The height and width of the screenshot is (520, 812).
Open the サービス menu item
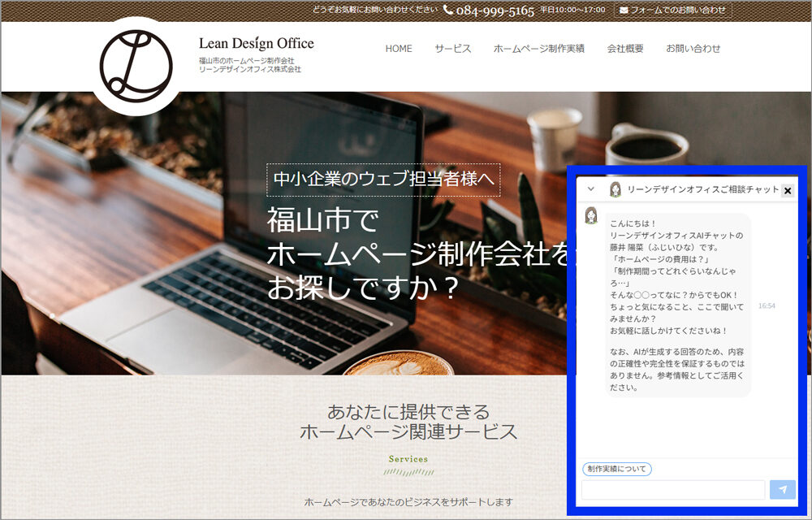coord(452,49)
